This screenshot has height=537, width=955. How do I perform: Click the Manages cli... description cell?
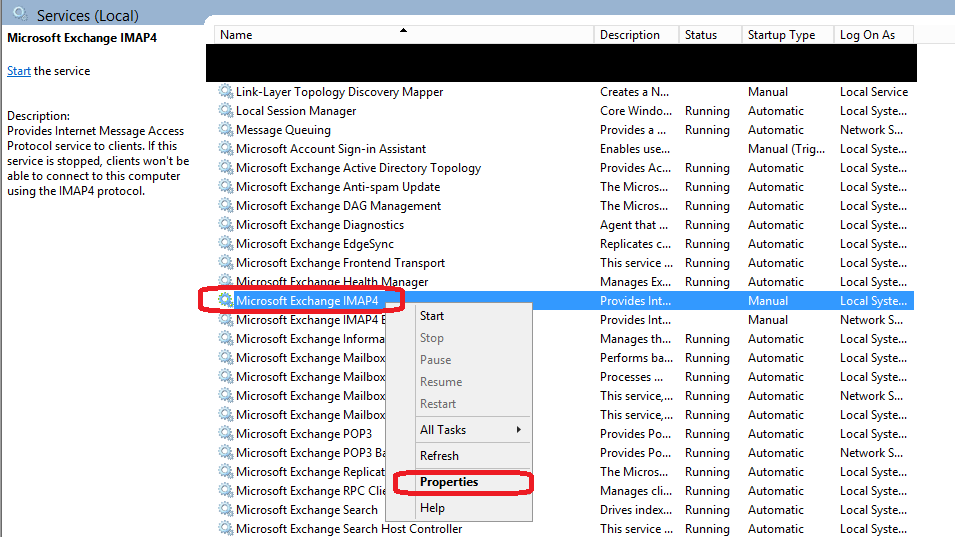tap(636, 491)
